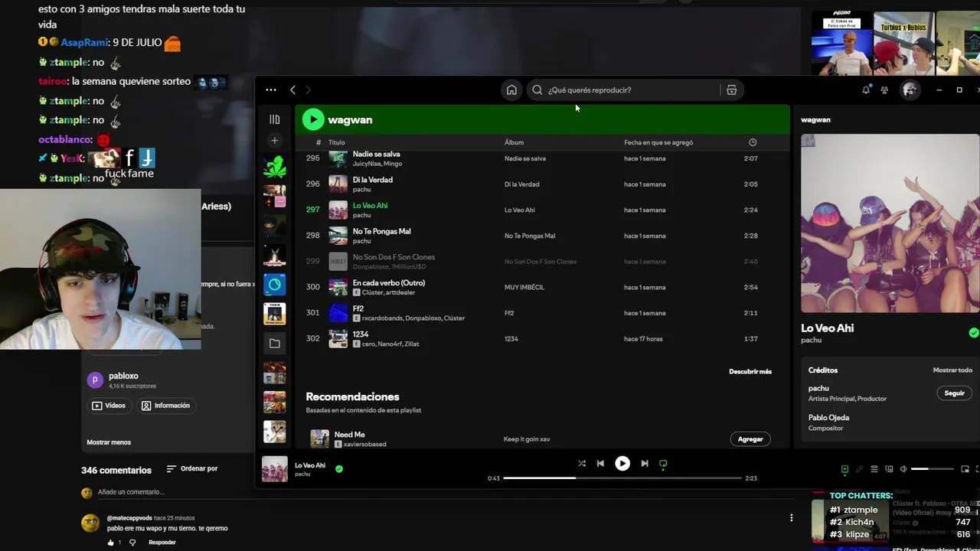Play the wagwan playlist with green button
Screen dimensions: 980x551
pyautogui.click(x=312, y=119)
